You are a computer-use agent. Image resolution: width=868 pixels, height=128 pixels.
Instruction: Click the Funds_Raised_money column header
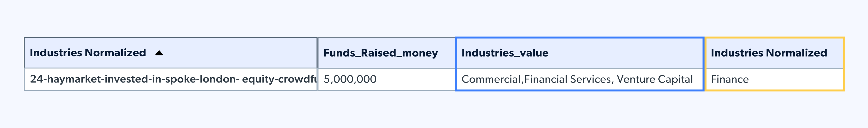tap(380, 53)
